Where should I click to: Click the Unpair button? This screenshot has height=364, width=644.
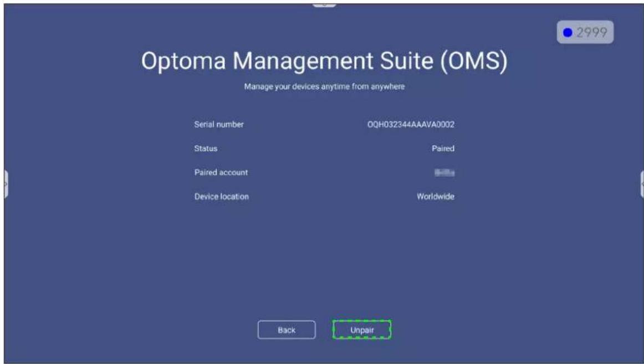362,330
